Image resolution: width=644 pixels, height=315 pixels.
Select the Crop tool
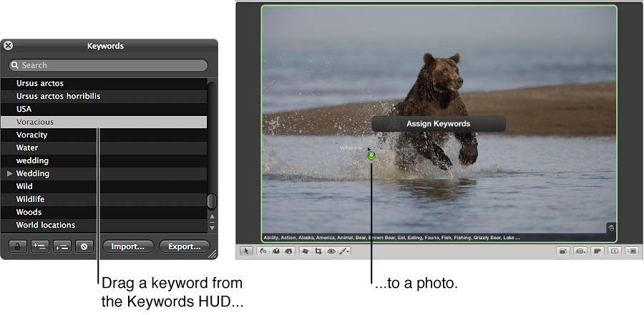tap(318, 251)
